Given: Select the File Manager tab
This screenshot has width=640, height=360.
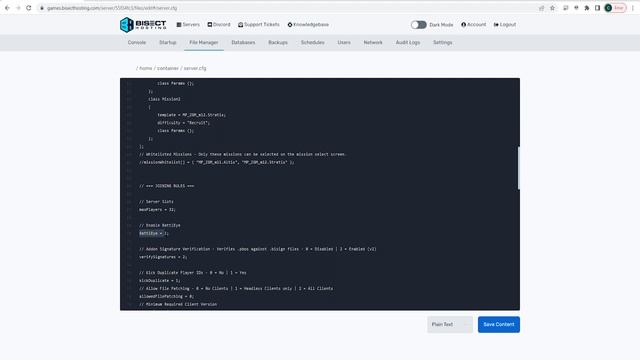Looking at the screenshot, I should (x=204, y=42).
